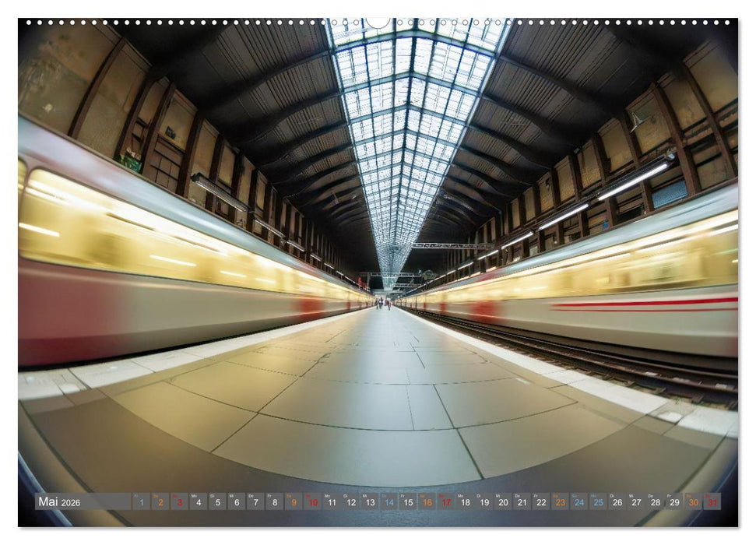Click the distant people on the platform

coord(382,304)
